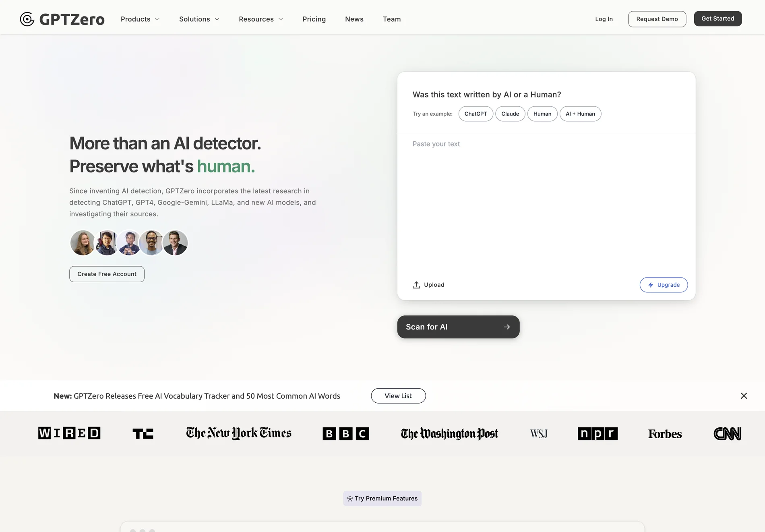This screenshot has width=765, height=532.
Task: Try the ChatGPT example text
Action: point(476,114)
